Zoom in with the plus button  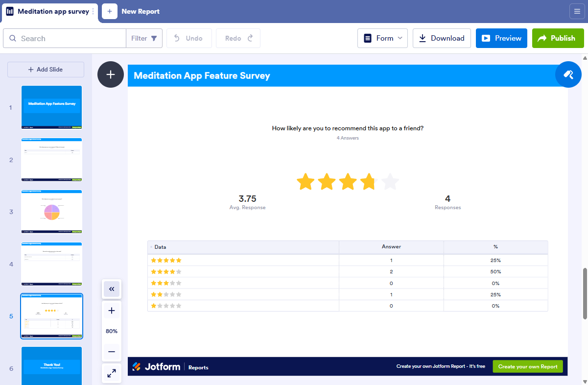click(x=112, y=311)
